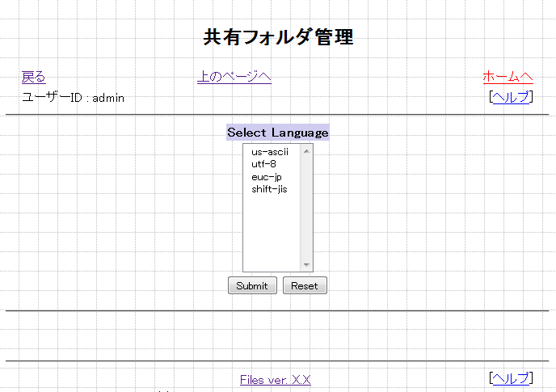Click the list scrollbar up arrow
The width and height of the screenshot is (556, 392).
306,150
